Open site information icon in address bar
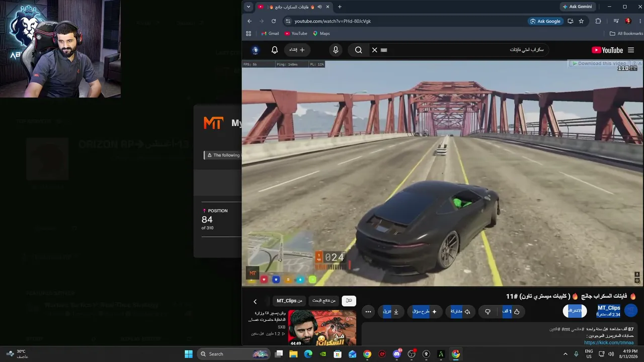 point(288,21)
